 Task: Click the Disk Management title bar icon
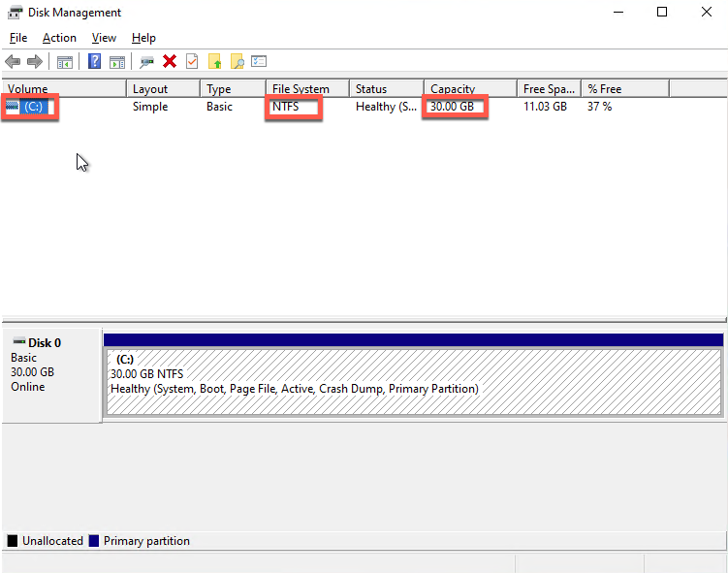pos(15,13)
